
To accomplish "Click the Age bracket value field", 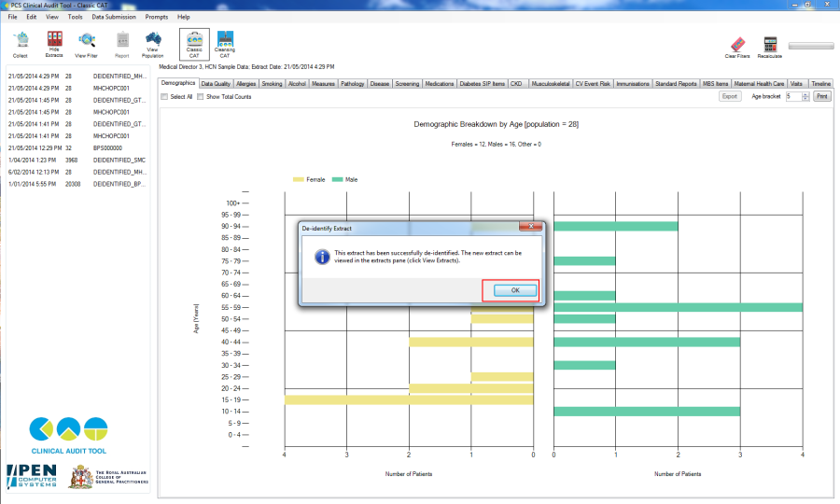I will click(793, 96).
